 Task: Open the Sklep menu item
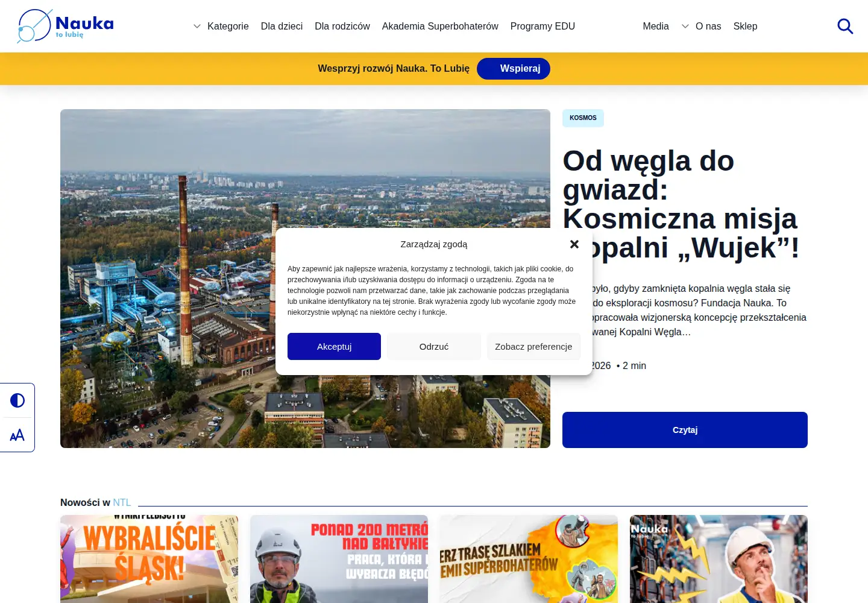point(745,26)
